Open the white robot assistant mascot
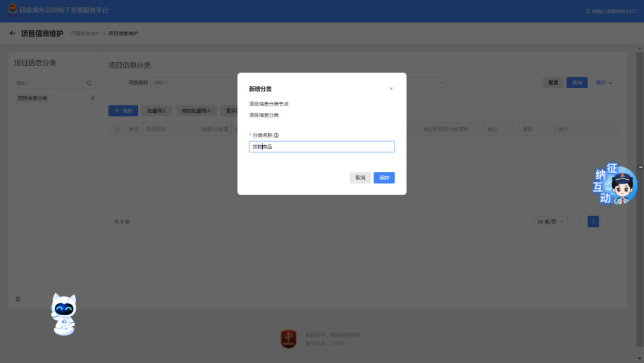This screenshot has height=363, width=644. 63,313
